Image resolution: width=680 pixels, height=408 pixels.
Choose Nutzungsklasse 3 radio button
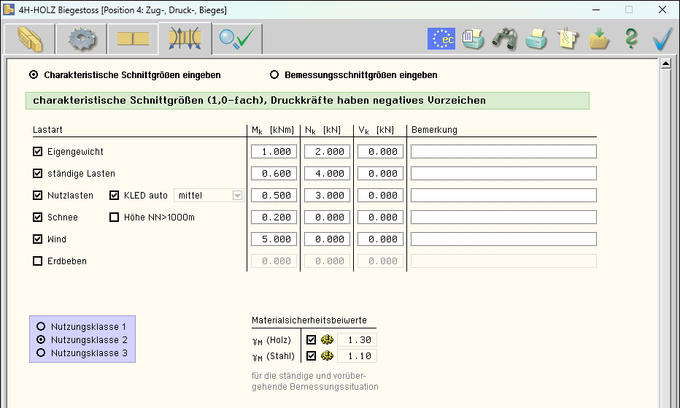41,353
